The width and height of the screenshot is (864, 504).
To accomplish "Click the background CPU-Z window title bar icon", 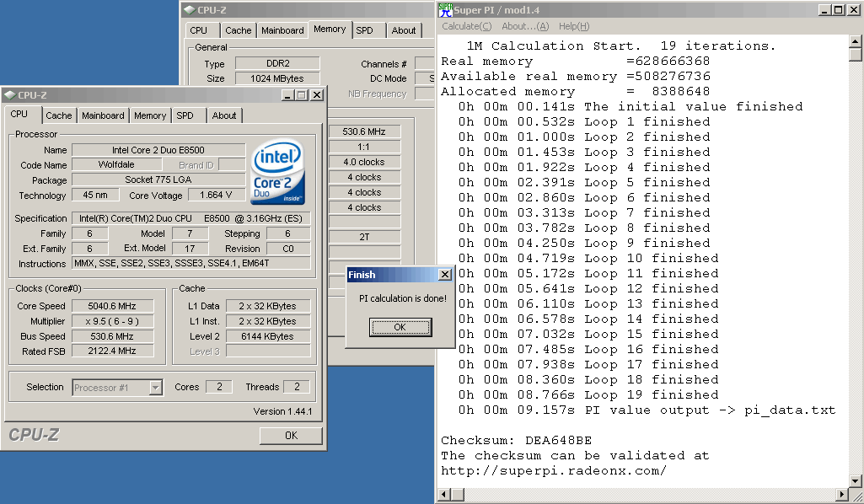I will click(x=190, y=10).
